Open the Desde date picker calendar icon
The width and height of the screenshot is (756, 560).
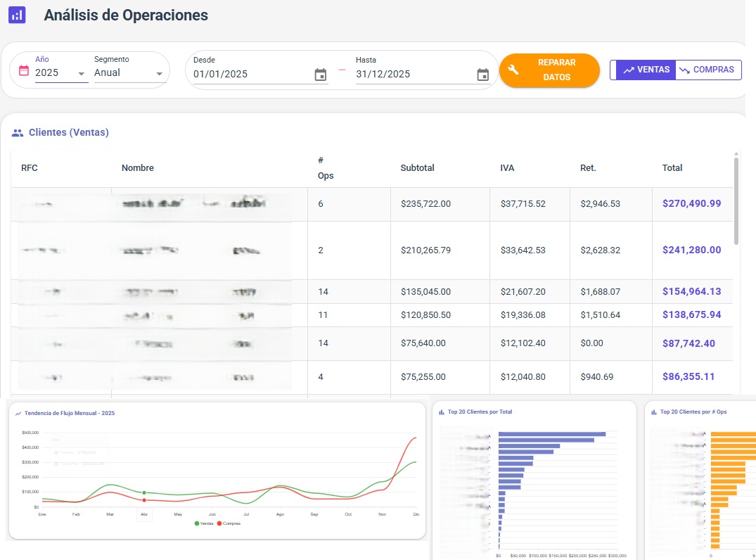point(321,75)
